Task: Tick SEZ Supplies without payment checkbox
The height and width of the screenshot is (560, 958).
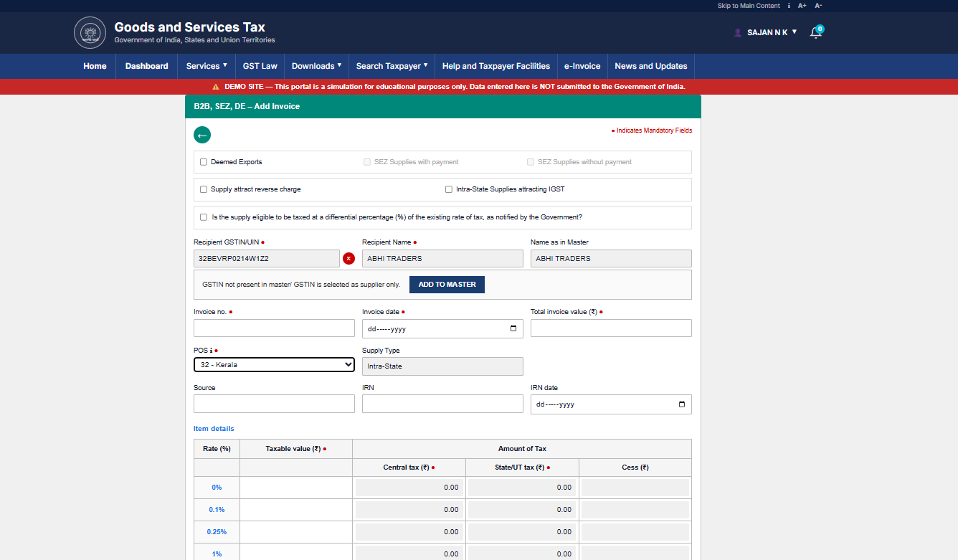Action: (531, 162)
